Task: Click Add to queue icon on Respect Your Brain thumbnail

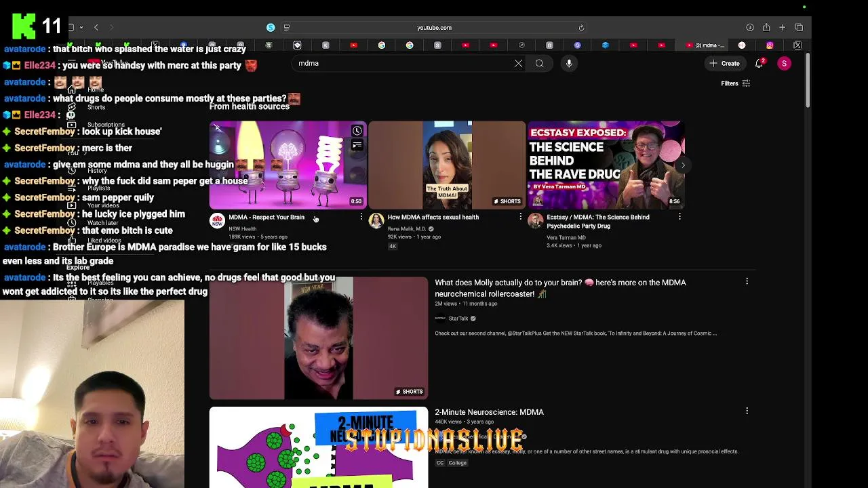Action: coord(357,145)
